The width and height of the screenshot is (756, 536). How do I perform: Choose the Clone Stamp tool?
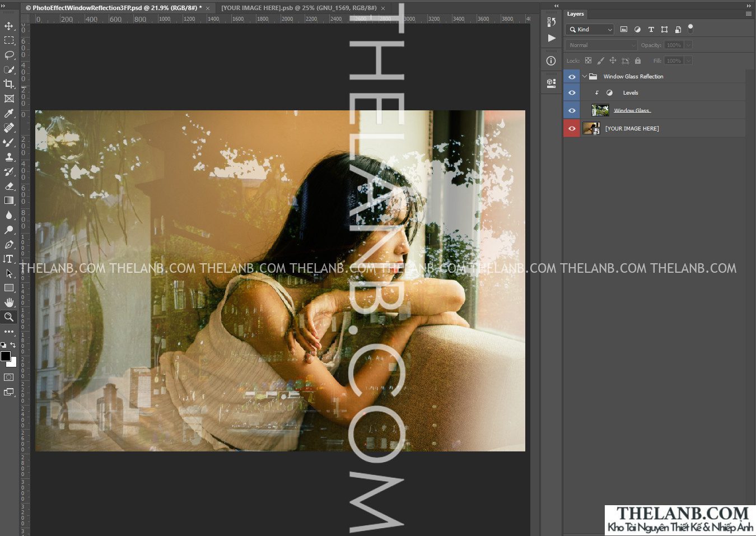(9, 157)
